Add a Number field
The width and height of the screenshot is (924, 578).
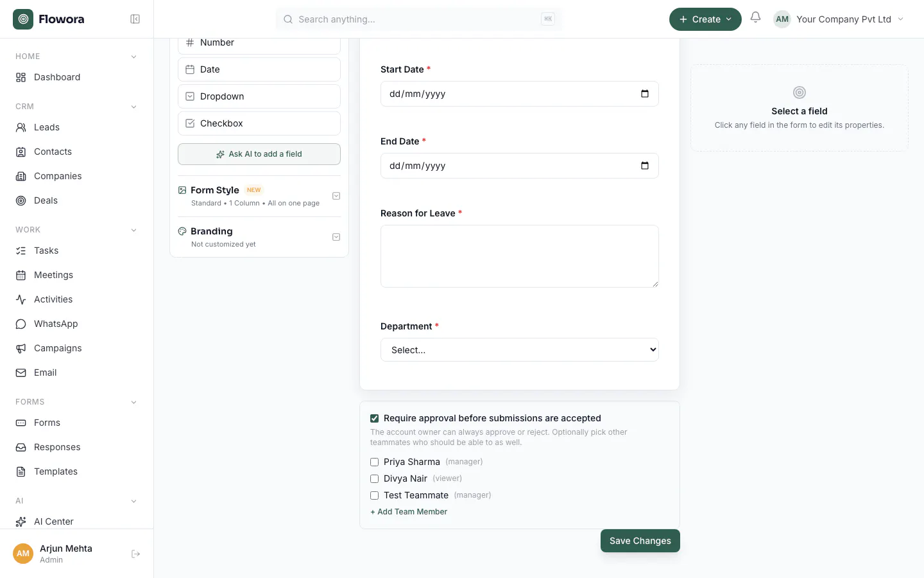point(259,44)
